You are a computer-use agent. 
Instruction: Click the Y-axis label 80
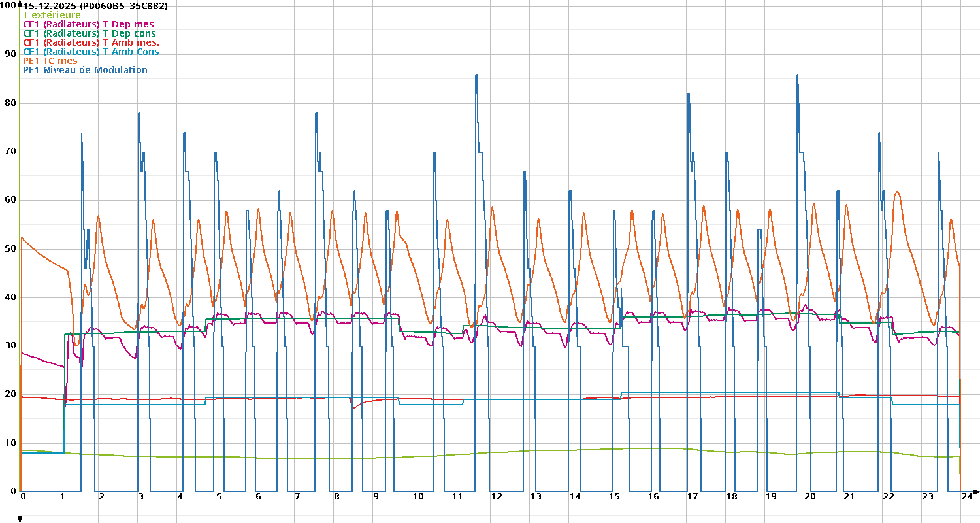click(x=11, y=103)
